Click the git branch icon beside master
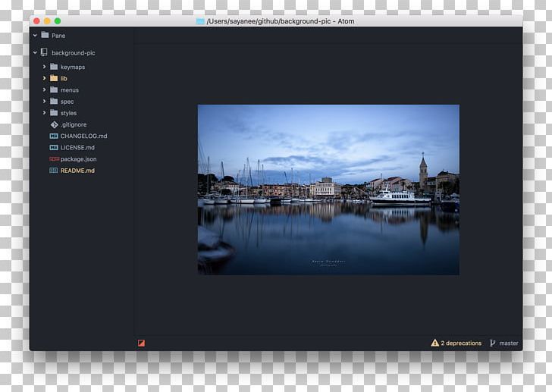552x392 pixels. 493,343
